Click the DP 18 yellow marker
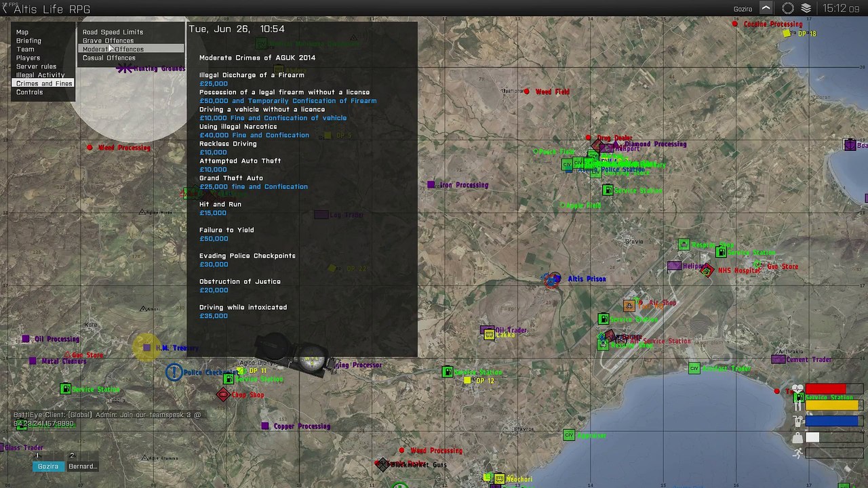868x488 pixels. point(787,33)
